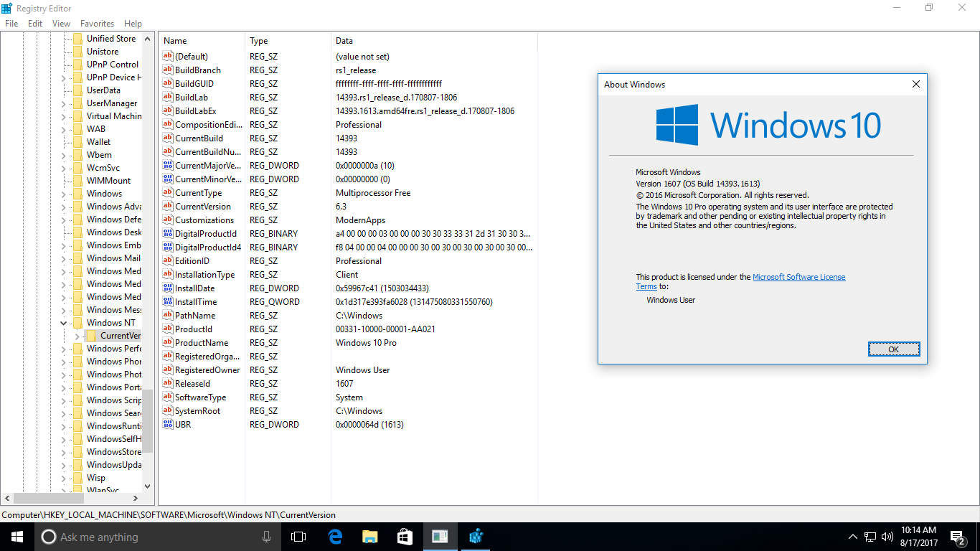Open the File menu
This screenshot has height=551, width=980.
click(11, 24)
